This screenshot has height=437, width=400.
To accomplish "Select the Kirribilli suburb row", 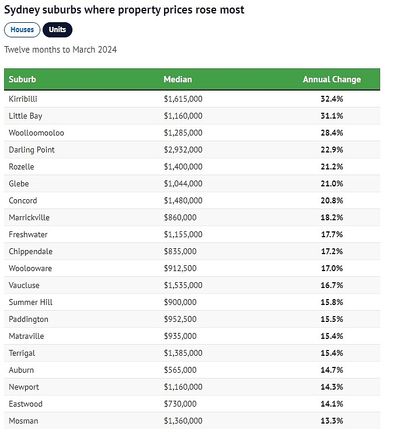I will 192,99.
